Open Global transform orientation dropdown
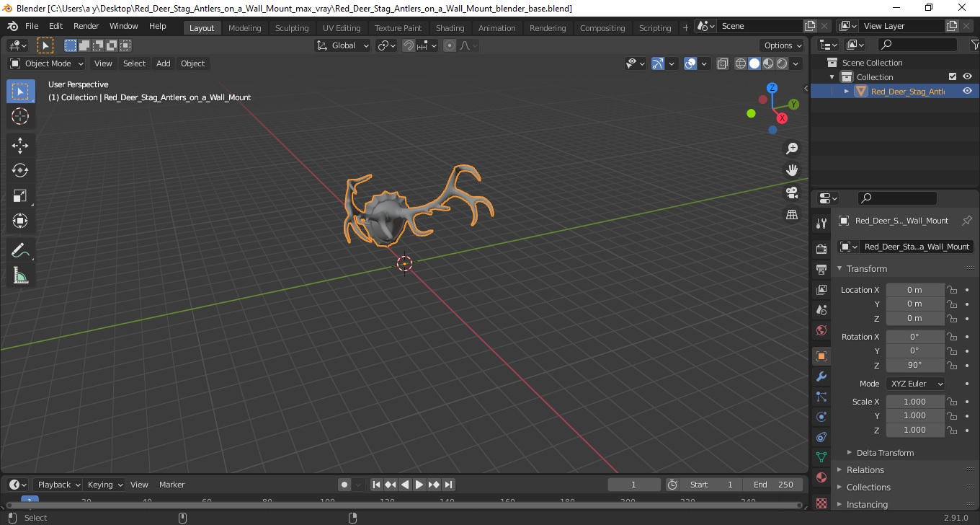The width and height of the screenshot is (980, 525). coord(343,45)
